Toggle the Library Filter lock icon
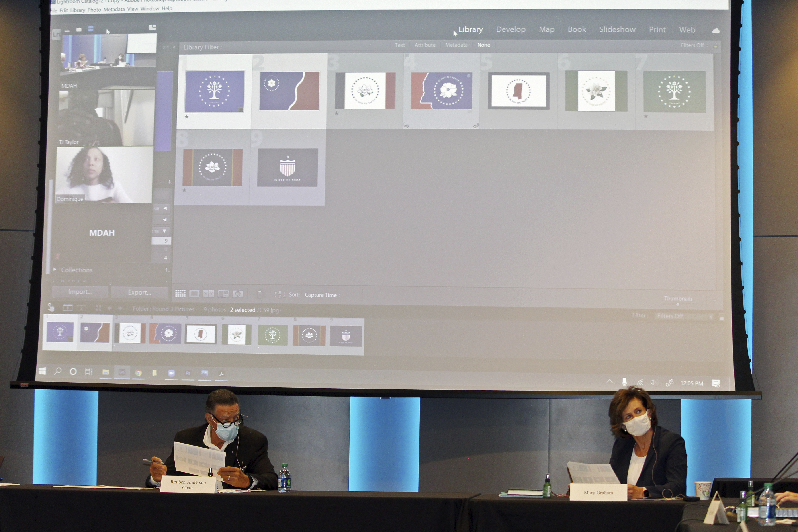The width and height of the screenshot is (798, 532). click(715, 45)
